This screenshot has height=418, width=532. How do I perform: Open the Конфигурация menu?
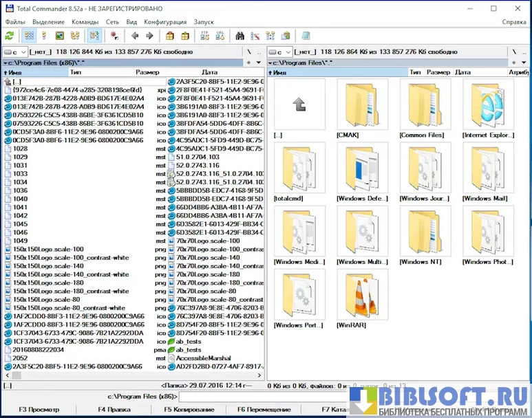[165, 22]
